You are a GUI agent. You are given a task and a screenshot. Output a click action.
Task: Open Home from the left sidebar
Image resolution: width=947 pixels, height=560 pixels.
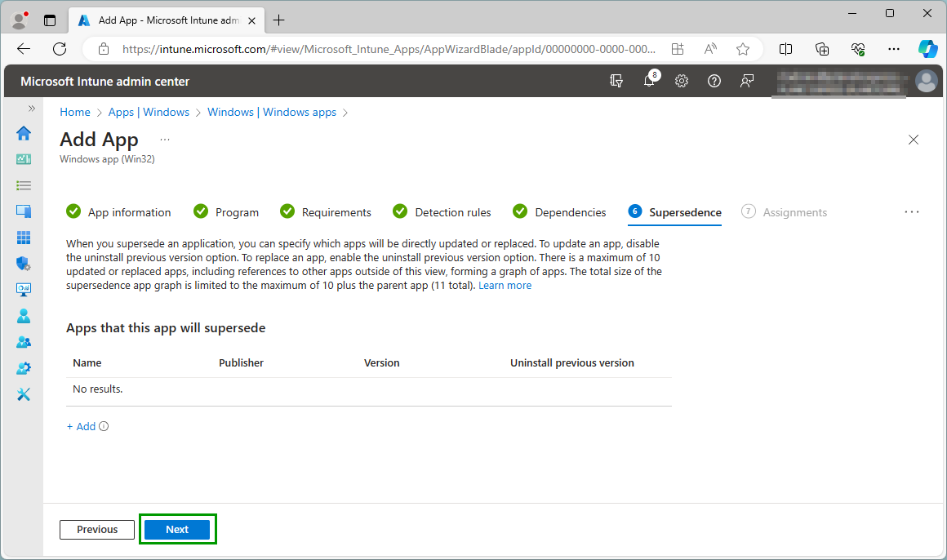coord(24,133)
